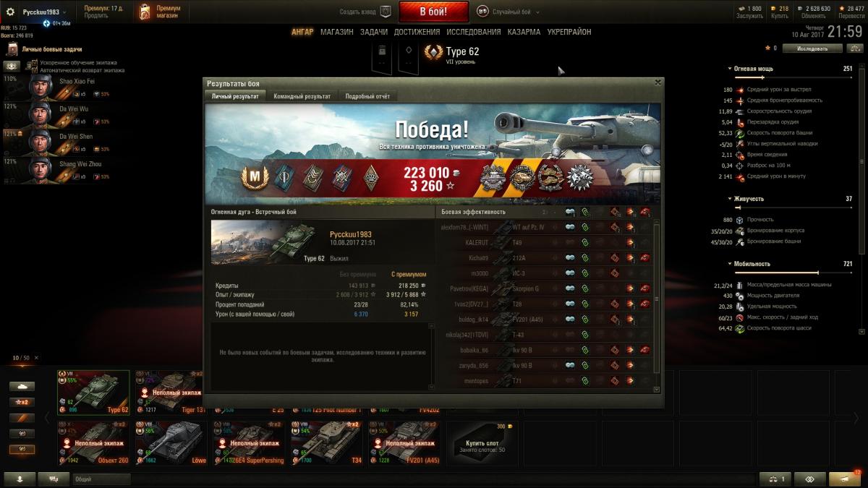Viewport: 868px width, 488px height.
Task: Open the Премиум магазин shop bag icon
Action: (145, 12)
